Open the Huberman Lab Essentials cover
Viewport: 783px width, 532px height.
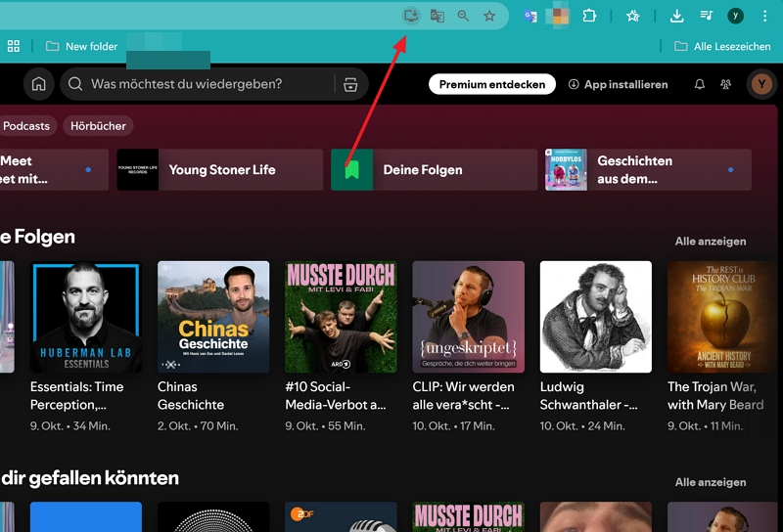(86, 317)
